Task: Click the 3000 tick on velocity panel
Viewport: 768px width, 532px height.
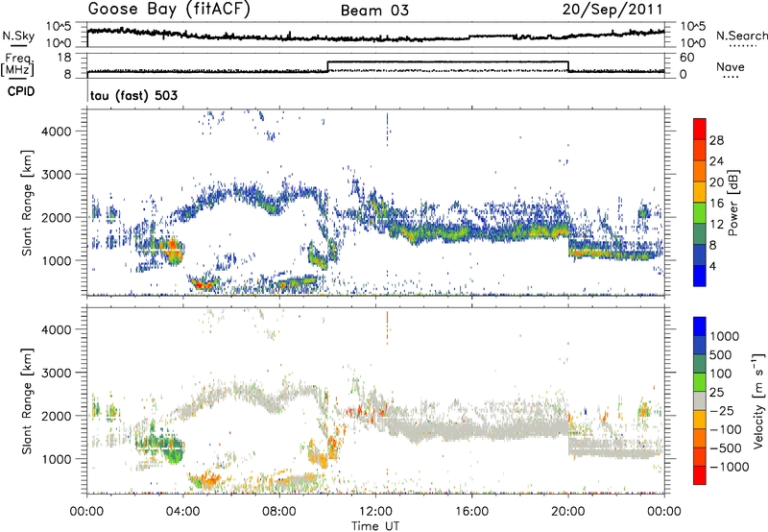Action: [x=56, y=373]
